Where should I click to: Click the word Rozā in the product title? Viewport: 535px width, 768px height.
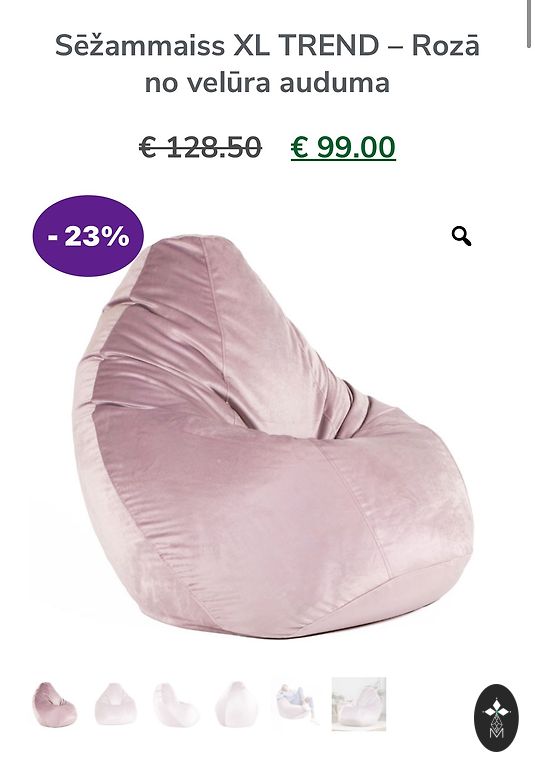point(445,46)
